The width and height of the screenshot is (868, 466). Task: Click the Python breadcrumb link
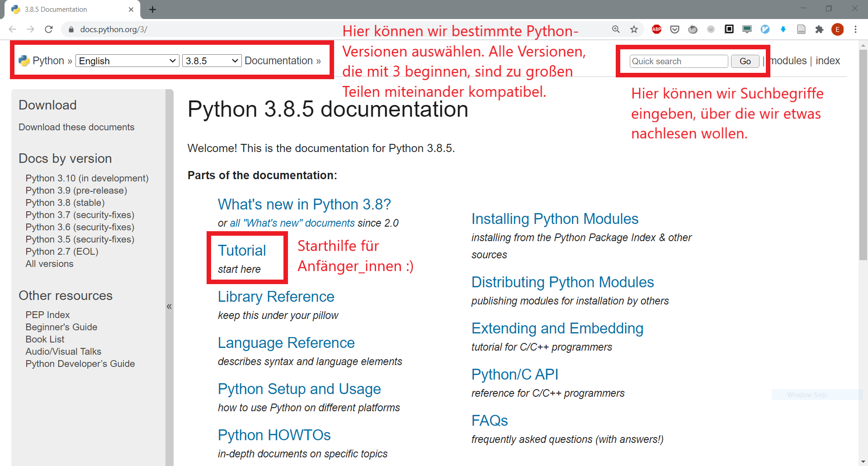48,61
